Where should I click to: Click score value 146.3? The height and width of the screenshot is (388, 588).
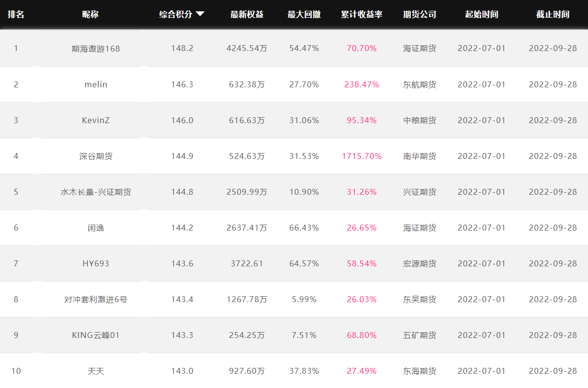click(x=182, y=84)
